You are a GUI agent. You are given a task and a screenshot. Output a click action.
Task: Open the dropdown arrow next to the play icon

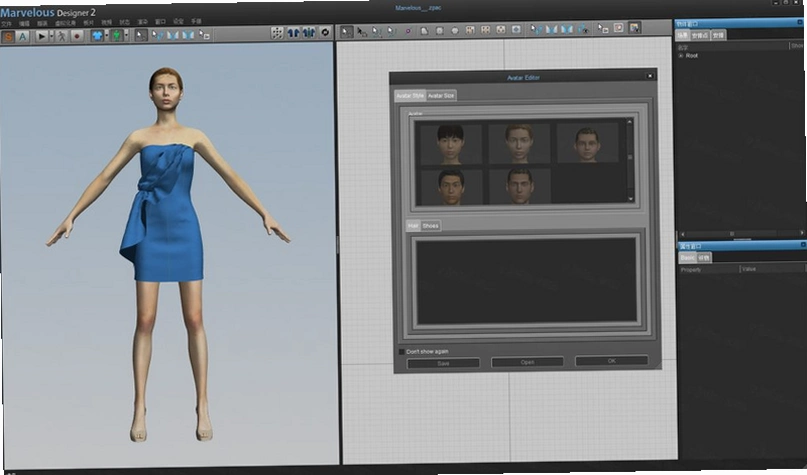point(51,36)
